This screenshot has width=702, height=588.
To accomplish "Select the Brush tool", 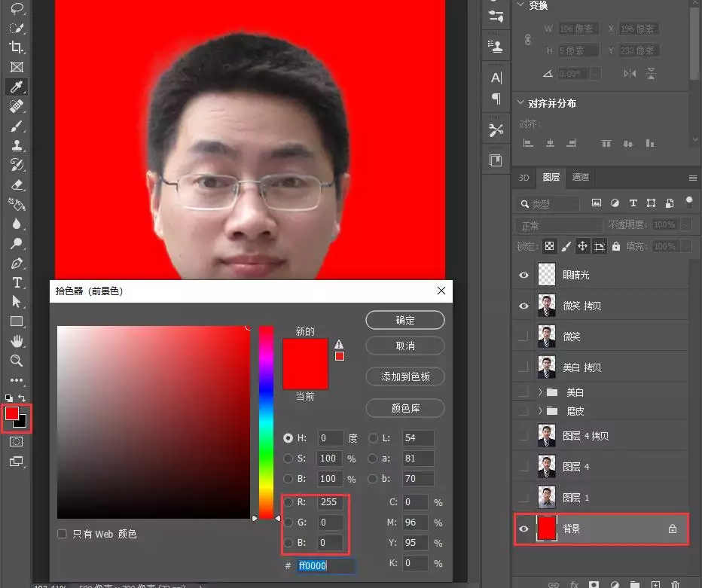I will pos(17,126).
